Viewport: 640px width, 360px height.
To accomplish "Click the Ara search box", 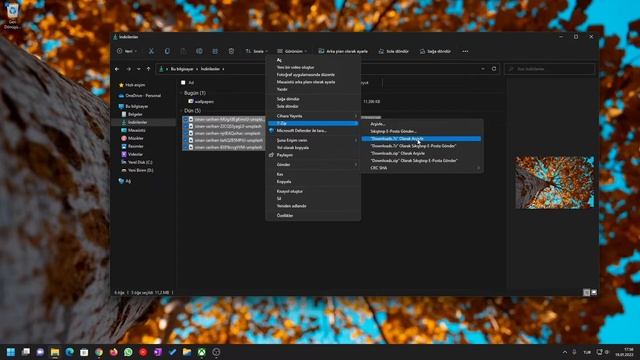I will coord(549,69).
